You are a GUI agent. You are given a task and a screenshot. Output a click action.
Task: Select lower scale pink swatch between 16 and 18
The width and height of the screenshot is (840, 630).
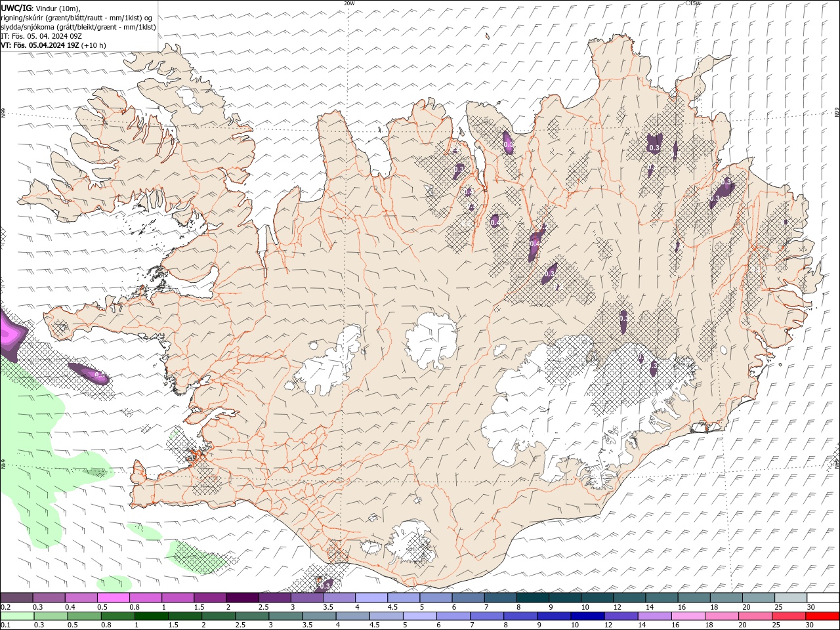click(x=688, y=616)
